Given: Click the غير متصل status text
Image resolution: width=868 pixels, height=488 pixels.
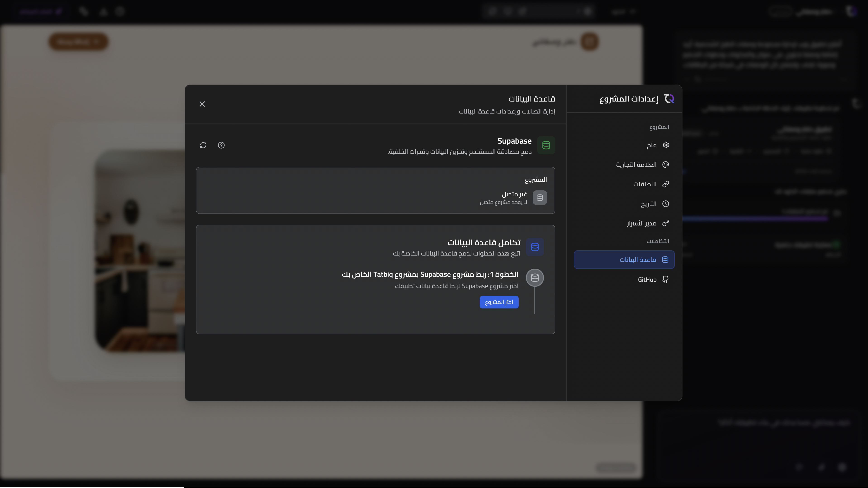Looking at the screenshot, I should [x=515, y=194].
